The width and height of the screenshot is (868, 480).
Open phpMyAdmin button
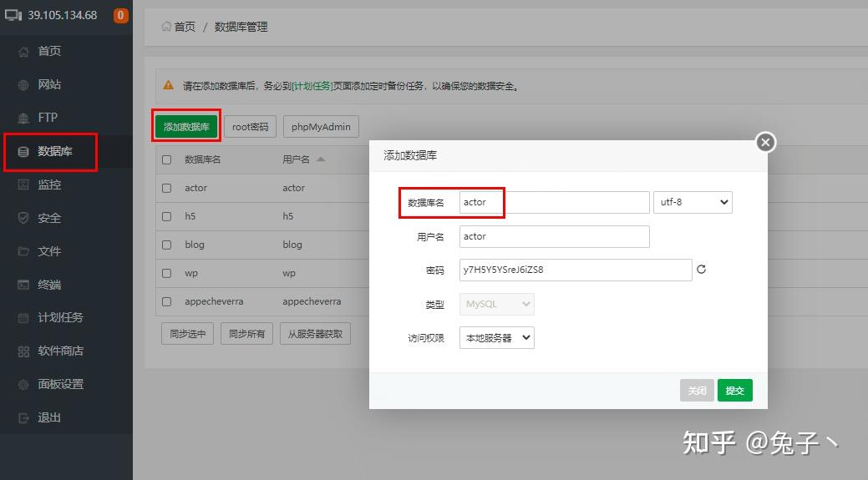click(x=321, y=127)
